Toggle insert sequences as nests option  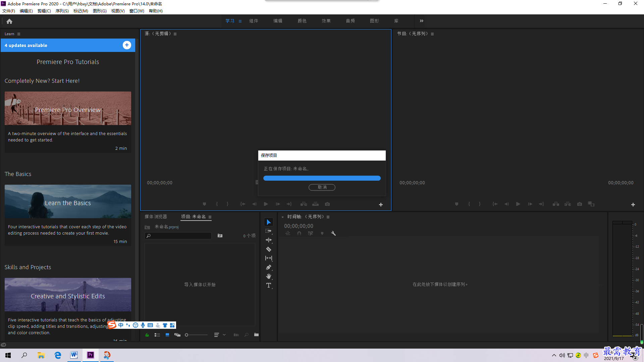tap(288, 233)
